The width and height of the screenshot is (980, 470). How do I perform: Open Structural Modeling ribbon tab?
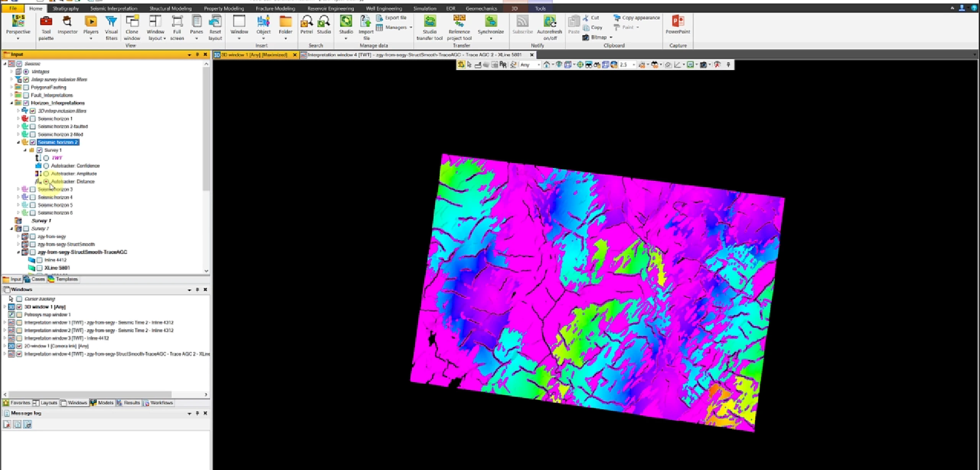coord(170,8)
